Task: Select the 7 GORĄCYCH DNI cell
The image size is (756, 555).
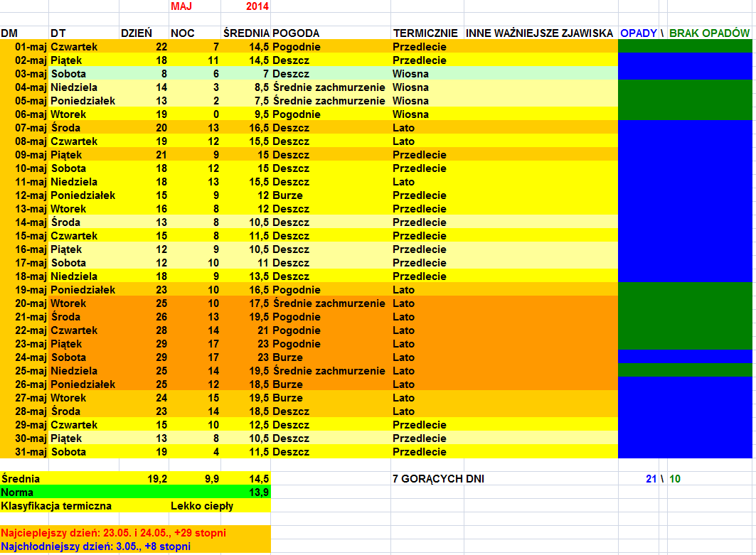Action: pyautogui.click(x=438, y=479)
